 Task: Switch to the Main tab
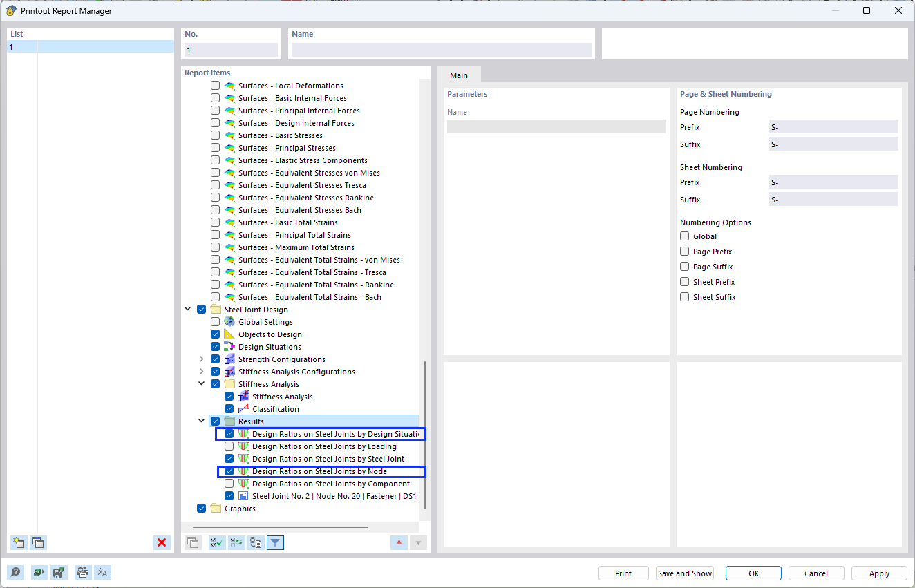pyautogui.click(x=459, y=75)
